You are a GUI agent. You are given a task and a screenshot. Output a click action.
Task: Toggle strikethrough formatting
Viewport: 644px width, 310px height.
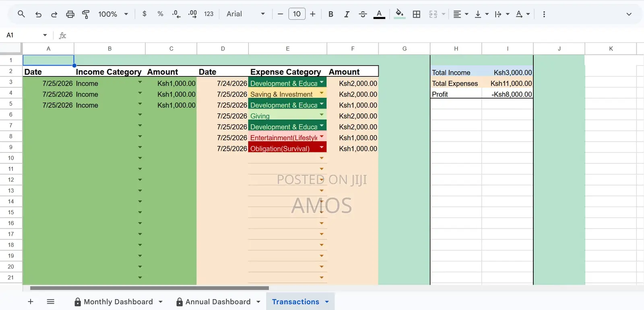tap(363, 14)
